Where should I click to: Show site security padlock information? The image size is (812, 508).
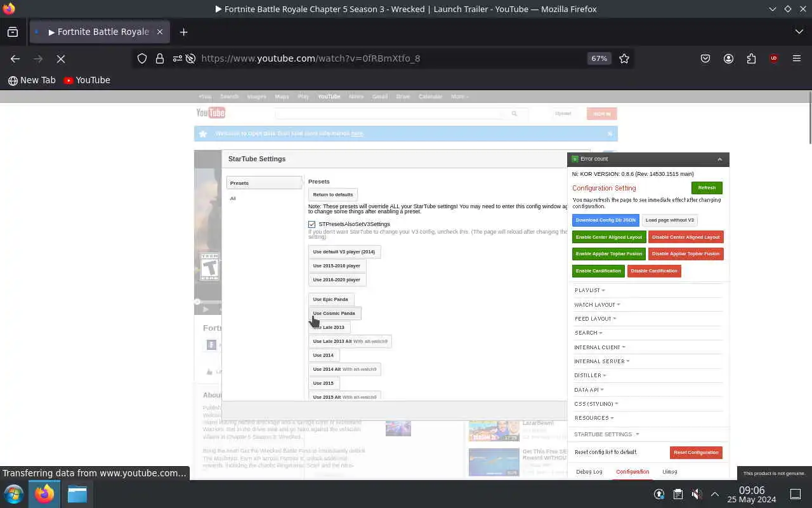pyautogui.click(x=160, y=58)
